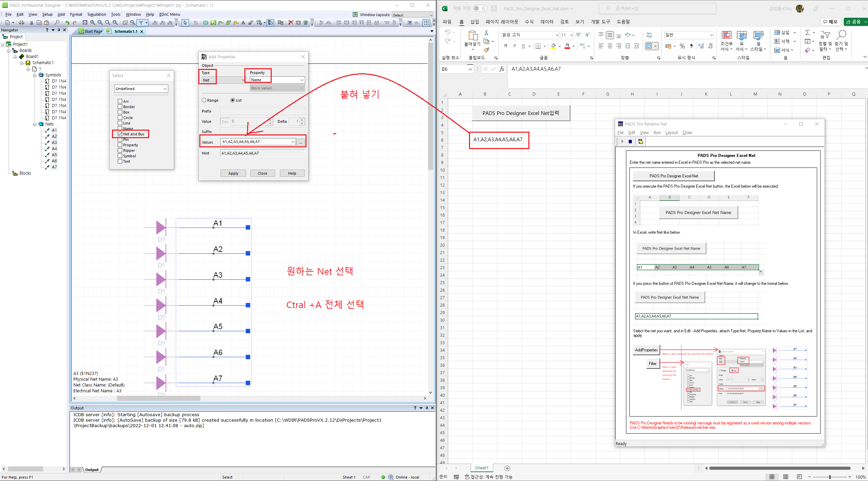This screenshot has height=481, width=868.
Task: Activate the Select arrow pointer tool
Action: 185,23
